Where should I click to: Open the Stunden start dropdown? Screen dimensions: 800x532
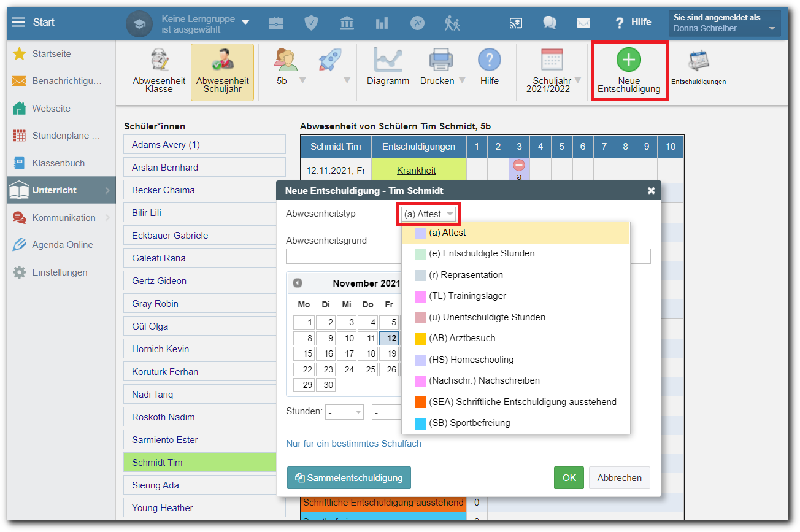344,412
